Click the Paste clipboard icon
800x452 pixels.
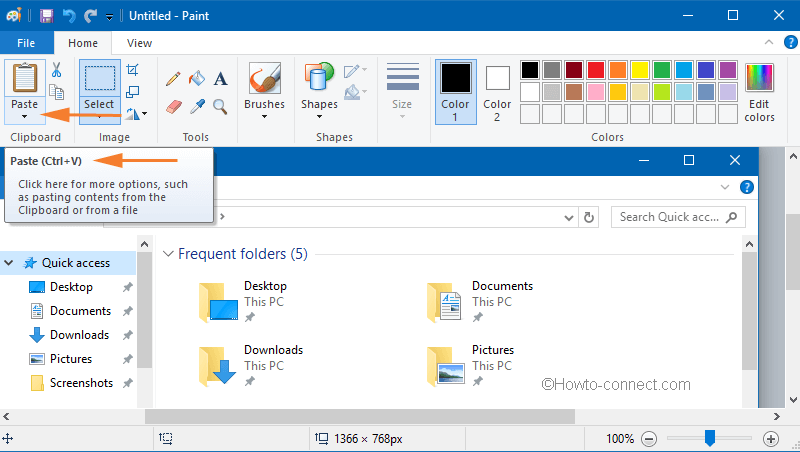pos(24,78)
